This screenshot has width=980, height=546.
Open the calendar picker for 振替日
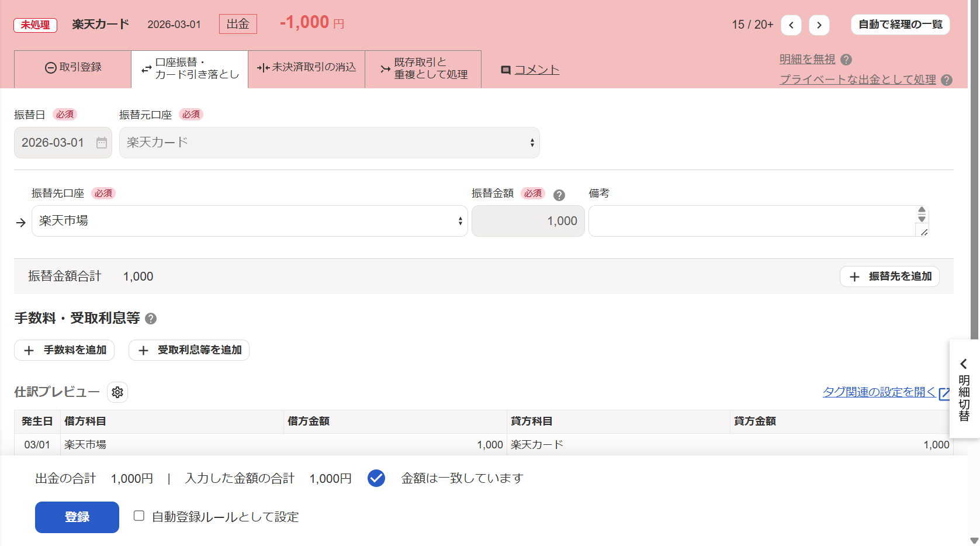[102, 143]
